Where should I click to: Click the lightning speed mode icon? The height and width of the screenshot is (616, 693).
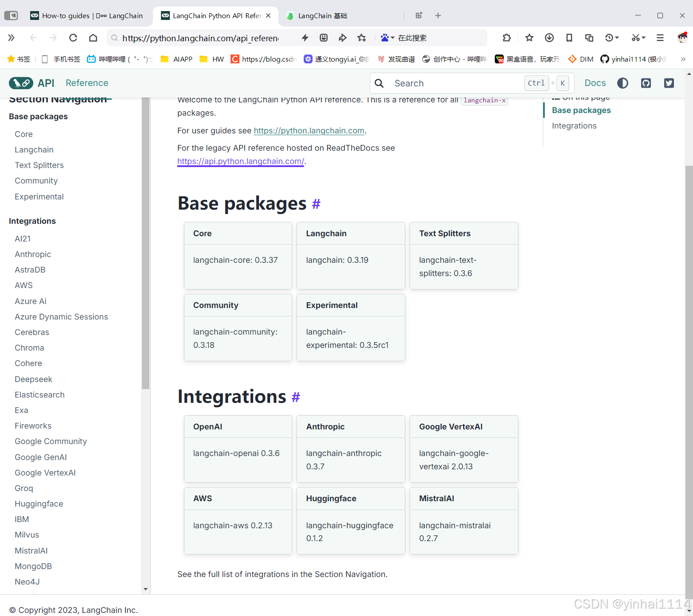[305, 38]
